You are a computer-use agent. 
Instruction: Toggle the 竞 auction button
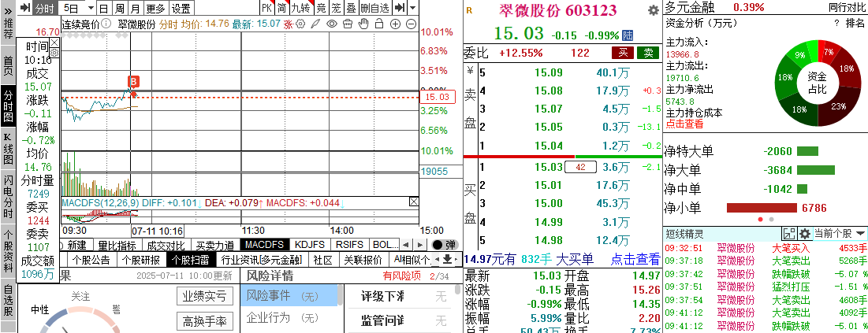(321, 8)
